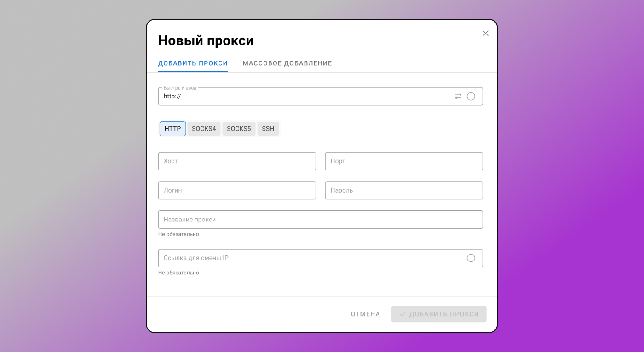
Task: Click the checkmark on the add proxy button
Action: coord(402,314)
